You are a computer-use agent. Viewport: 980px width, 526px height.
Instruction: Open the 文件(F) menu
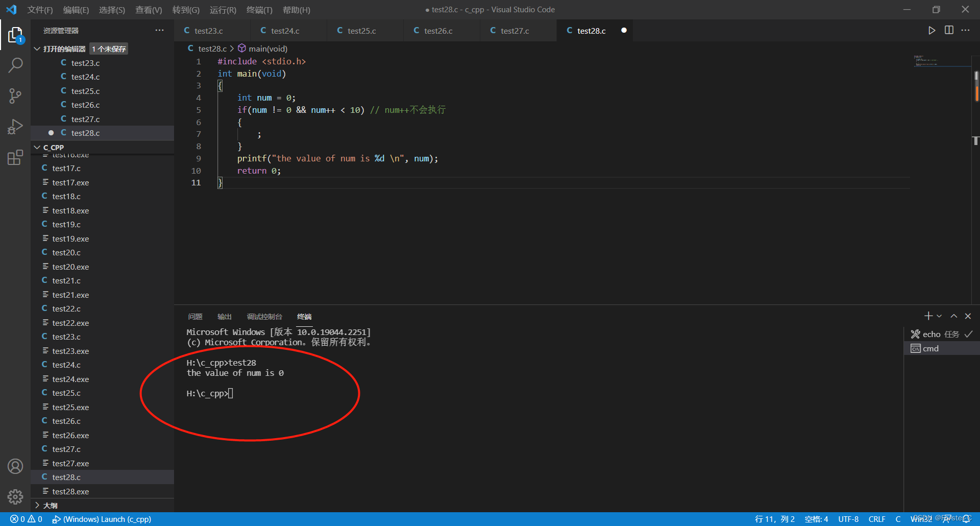point(40,10)
